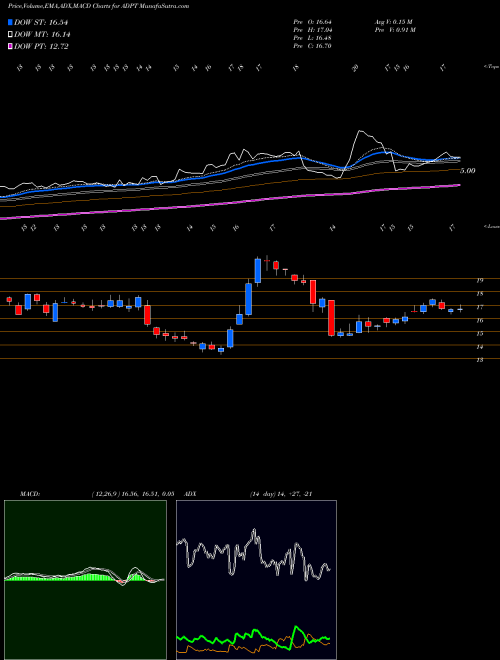
Task: Click the '<Tops' label beside the chart
Action: (491, 67)
